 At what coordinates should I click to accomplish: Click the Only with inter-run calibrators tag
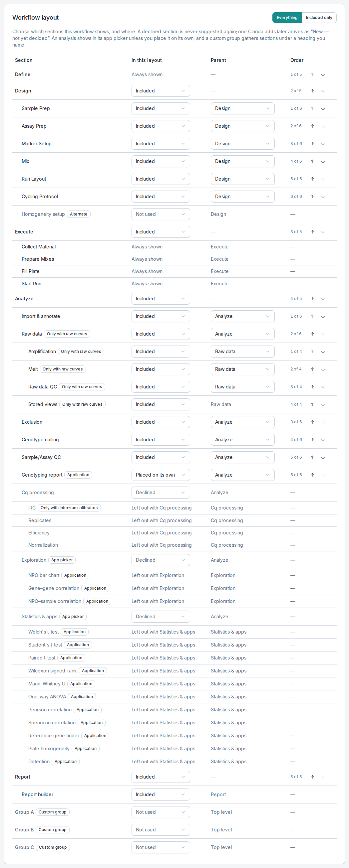69,508
